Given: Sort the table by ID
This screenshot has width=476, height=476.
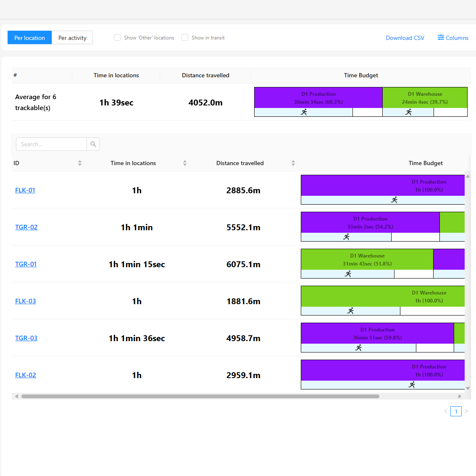Looking at the screenshot, I should [79, 163].
